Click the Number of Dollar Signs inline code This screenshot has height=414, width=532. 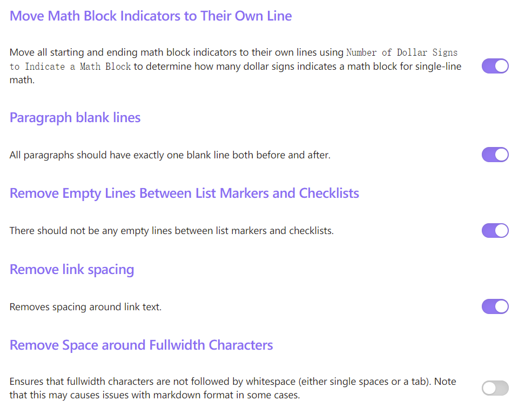pyautogui.click(x=401, y=52)
